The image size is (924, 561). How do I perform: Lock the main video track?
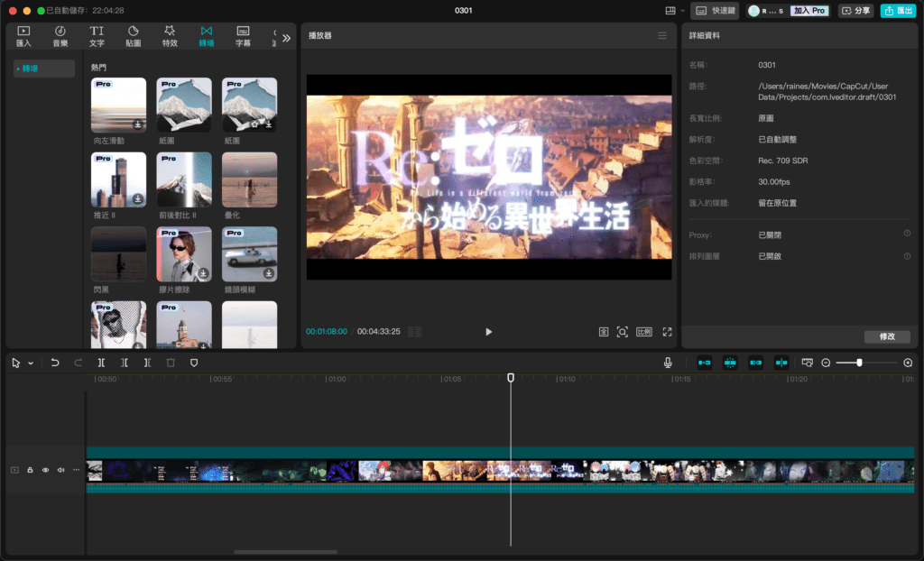click(x=30, y=470)
